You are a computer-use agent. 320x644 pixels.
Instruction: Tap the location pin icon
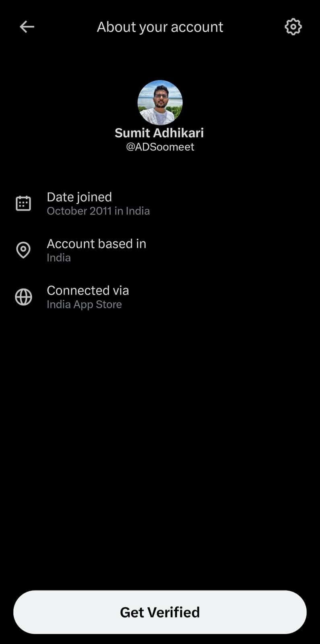(23, 250)
